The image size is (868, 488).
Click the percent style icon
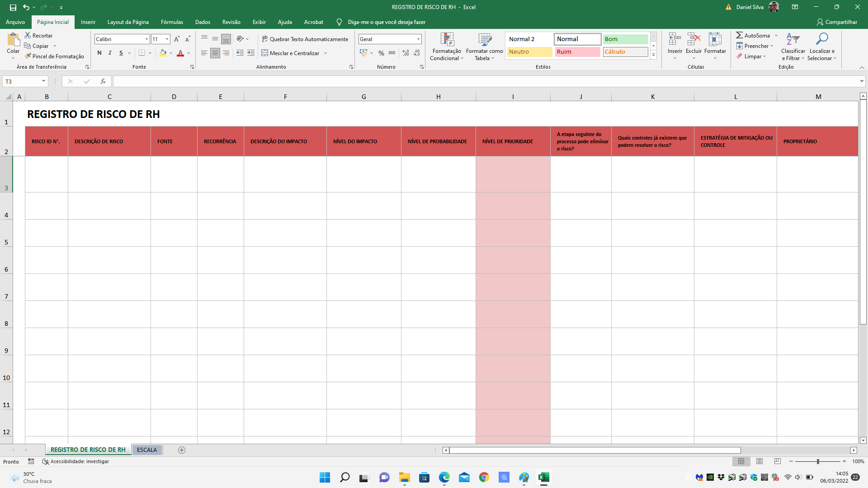[381, 53]
